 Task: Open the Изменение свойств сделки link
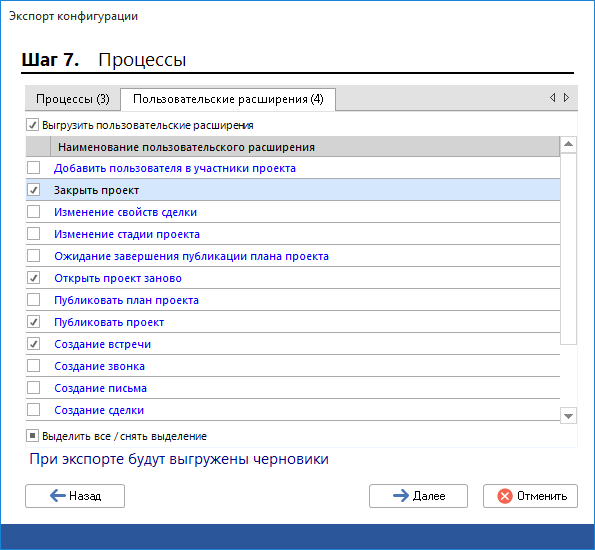coord(125,212)
